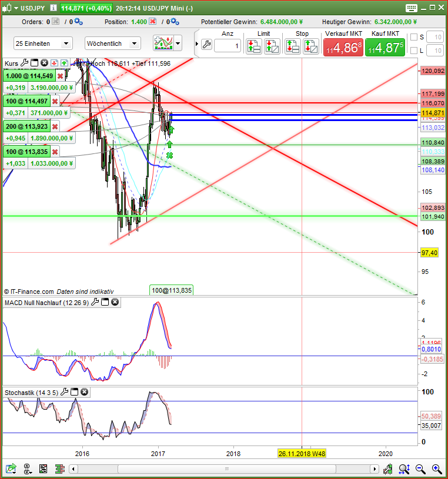Viewport: 448px width, 479px height.
Task: Click the indicators chart icon
Action: pos(163,43)
